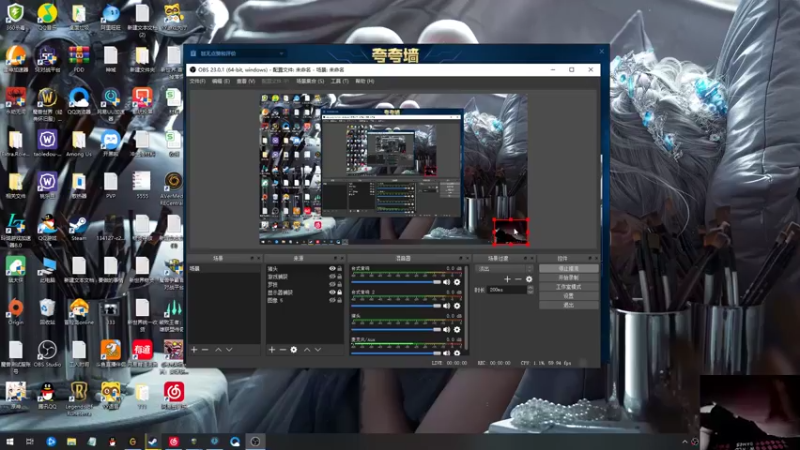Image resolution: width=800 pixels, height=450 pixels.
Task: Move the scene down with the arrow
Action: click(229, 349)
